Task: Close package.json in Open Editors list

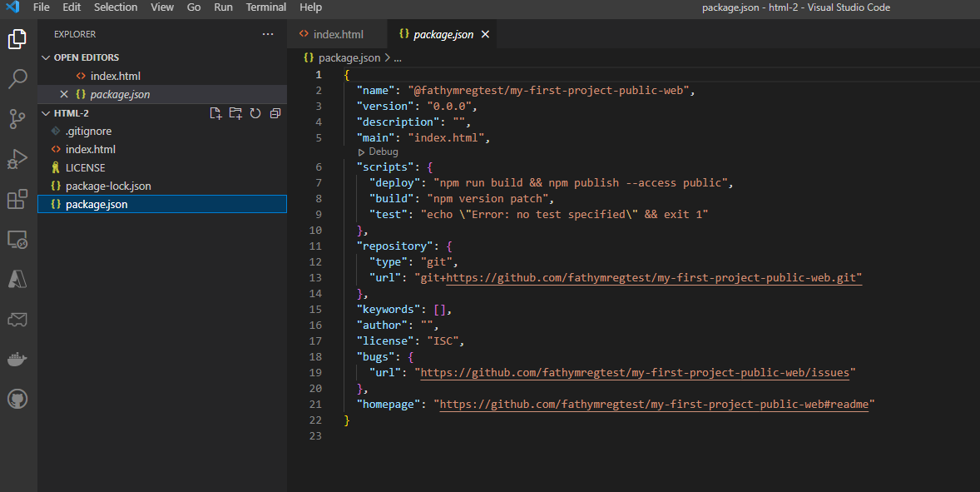Action: 64,94
